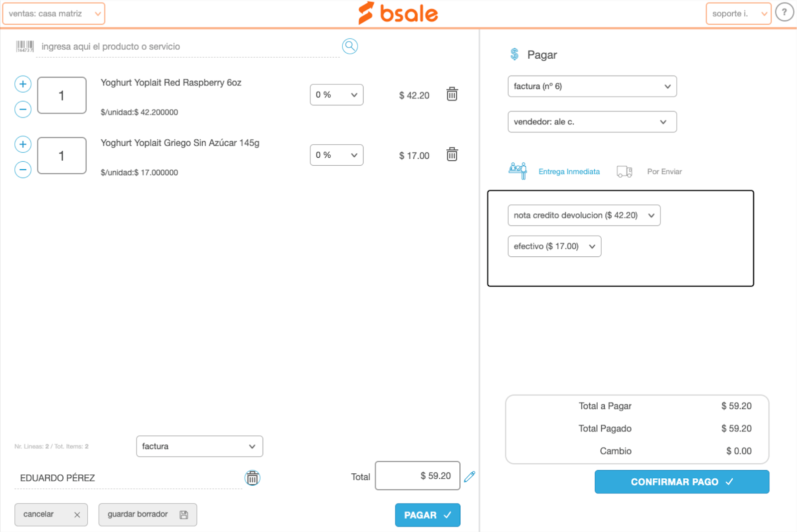797x532 pixels.
Task: Decrease quantity of Yoghurt Yoplait Red Raspberry
Action: (23, 109)
